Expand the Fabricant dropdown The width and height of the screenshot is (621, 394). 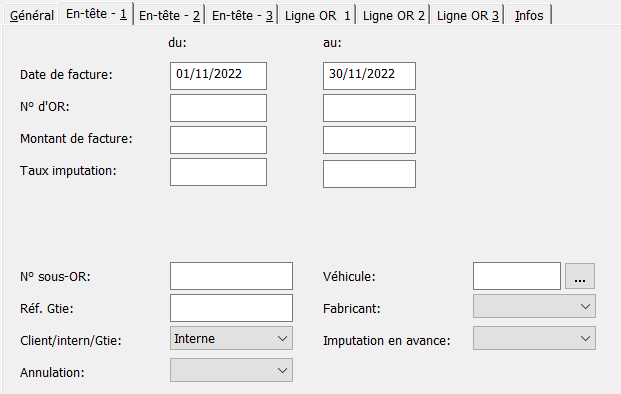click(x=534, y=306)
